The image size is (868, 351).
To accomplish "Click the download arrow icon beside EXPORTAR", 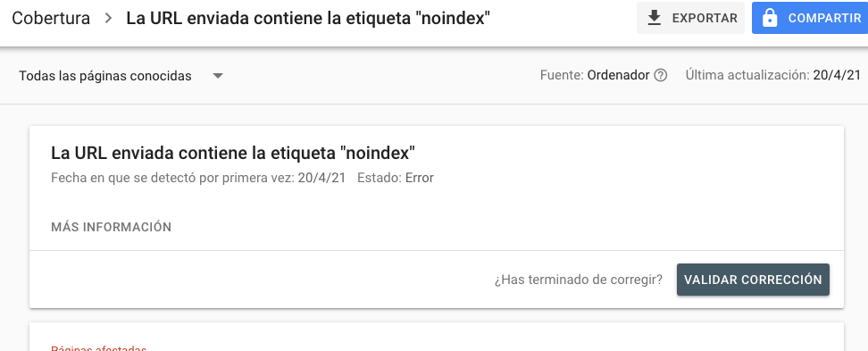I will click(655, 18).
